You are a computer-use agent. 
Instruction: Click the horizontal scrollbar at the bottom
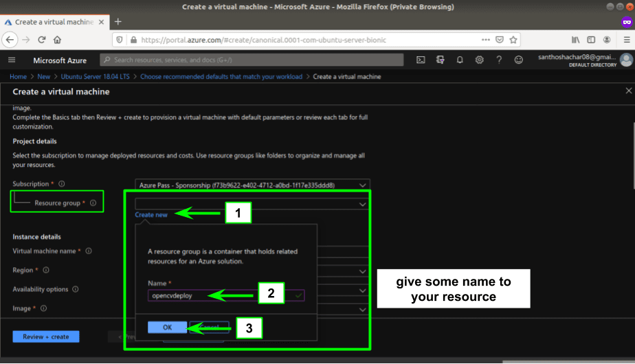tap(567, 361)
